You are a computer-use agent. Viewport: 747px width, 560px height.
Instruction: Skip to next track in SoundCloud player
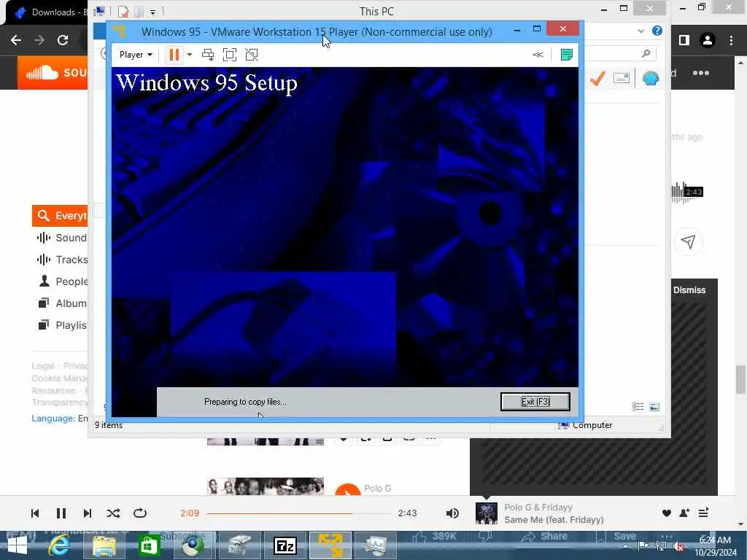pyautogui.click(x=88, y=513)
